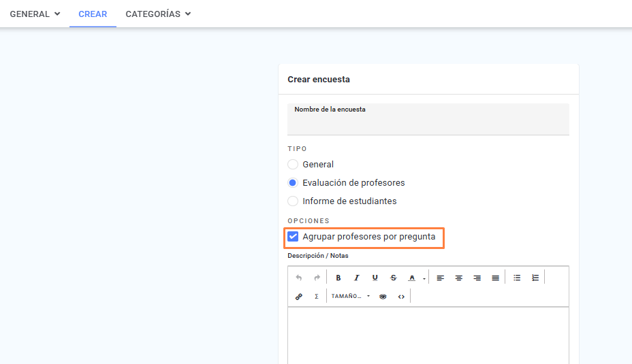Insert a formula using the sigma icon

[x=317, y=297]
